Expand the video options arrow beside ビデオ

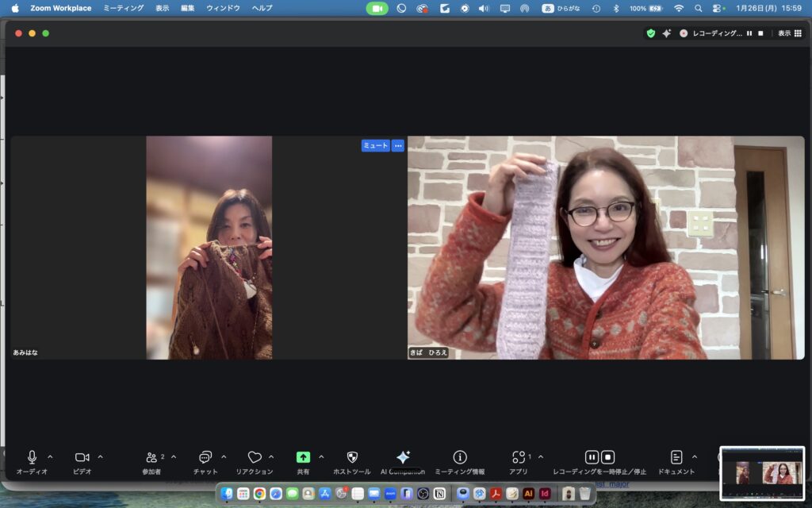(x=100, y=457)
